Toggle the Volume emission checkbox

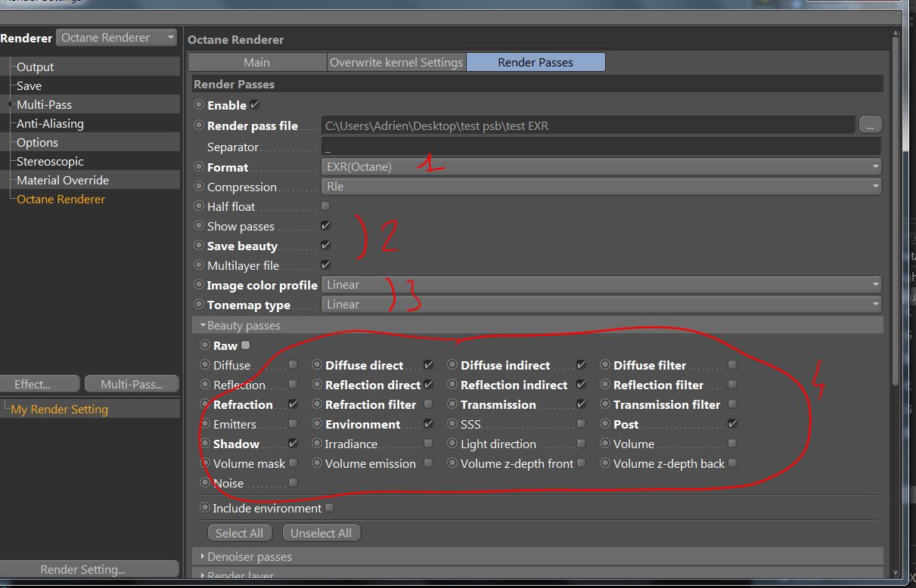[429, 463]
